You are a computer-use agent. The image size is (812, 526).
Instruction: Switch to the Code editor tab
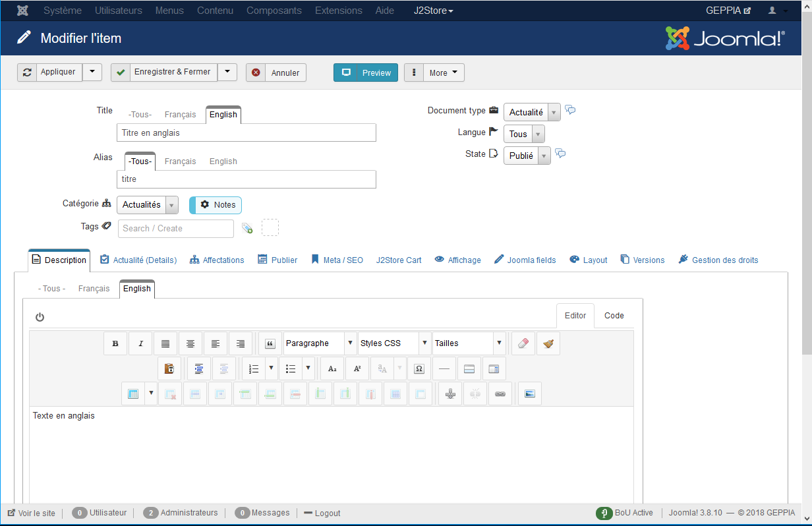point(614,316)
